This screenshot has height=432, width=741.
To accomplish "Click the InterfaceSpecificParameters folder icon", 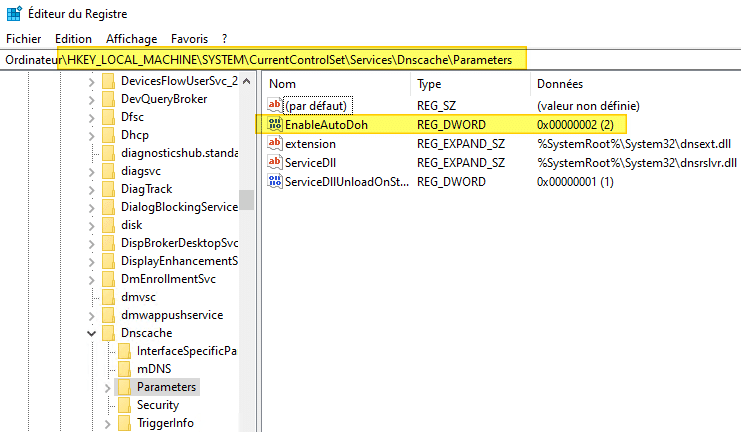I will coord(124,351).
